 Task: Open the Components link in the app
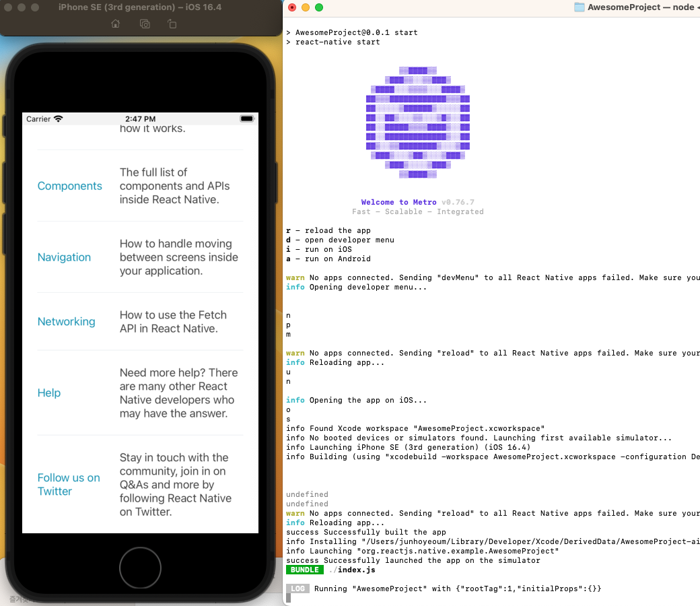69,186
